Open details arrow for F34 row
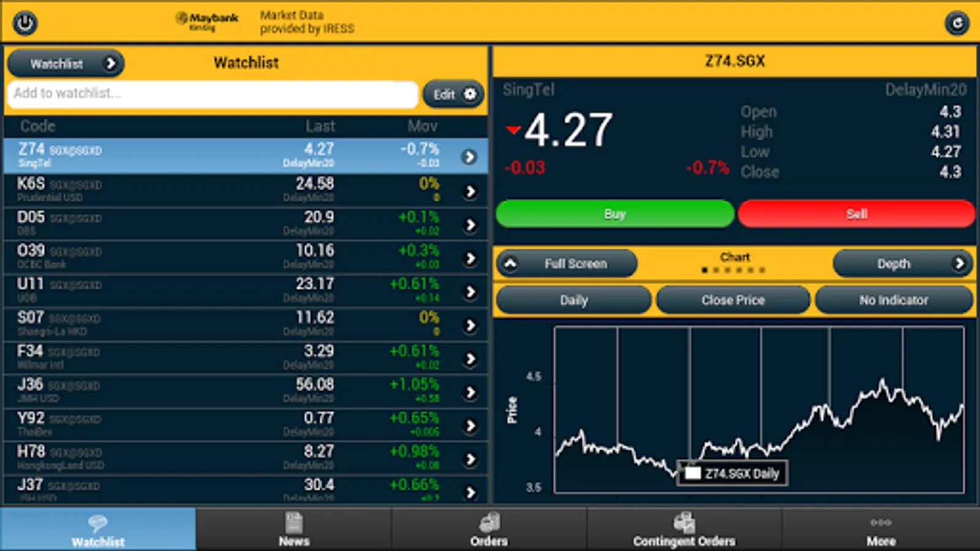980x551 pixels. tap(470, 359)
